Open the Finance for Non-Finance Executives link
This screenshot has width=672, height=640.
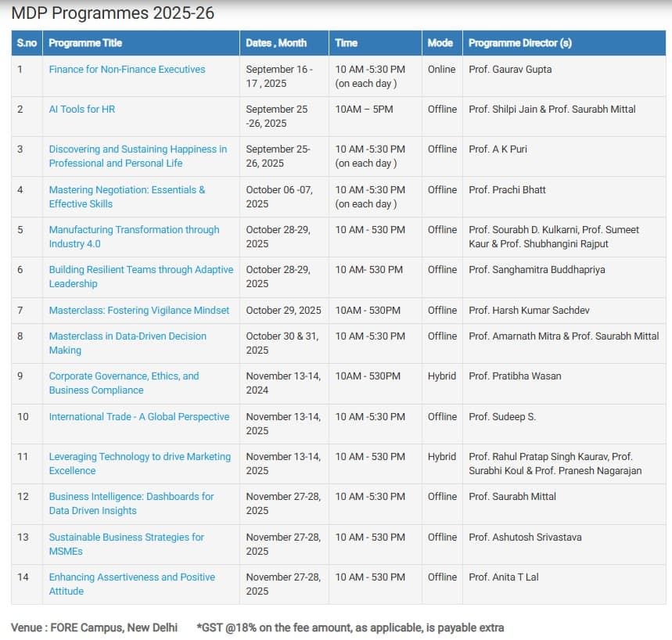point(127,70)
